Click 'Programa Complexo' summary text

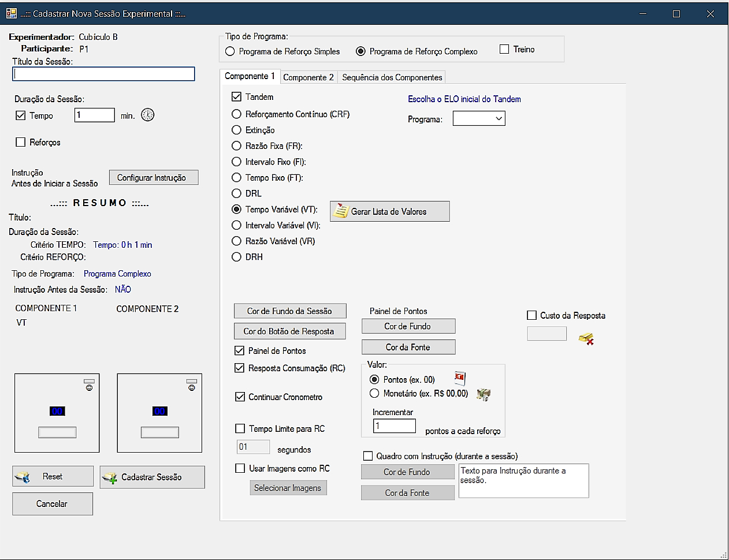click(117, 274)
